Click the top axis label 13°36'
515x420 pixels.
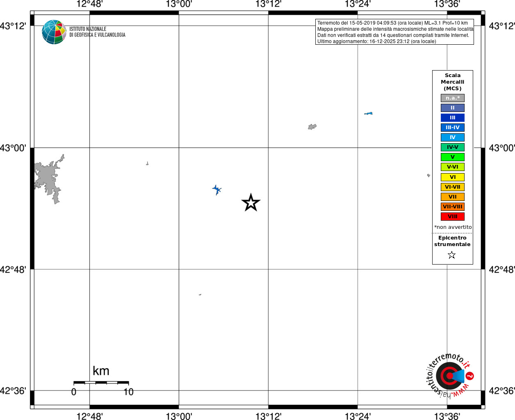[447, 4]
